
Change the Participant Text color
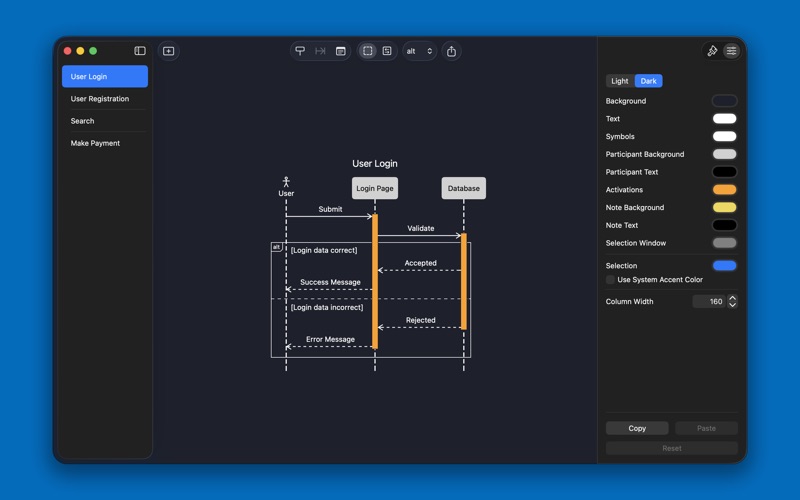pyautogui.click(x=724, y=172)
